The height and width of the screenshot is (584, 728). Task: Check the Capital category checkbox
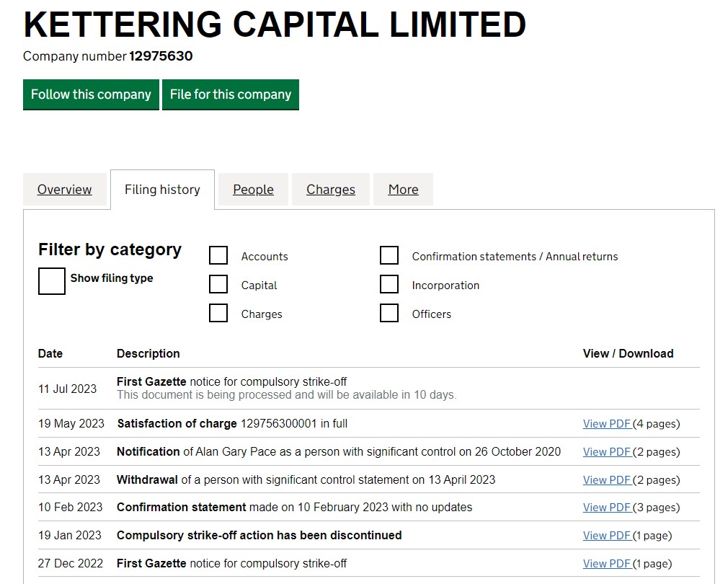tap(218, 285)
